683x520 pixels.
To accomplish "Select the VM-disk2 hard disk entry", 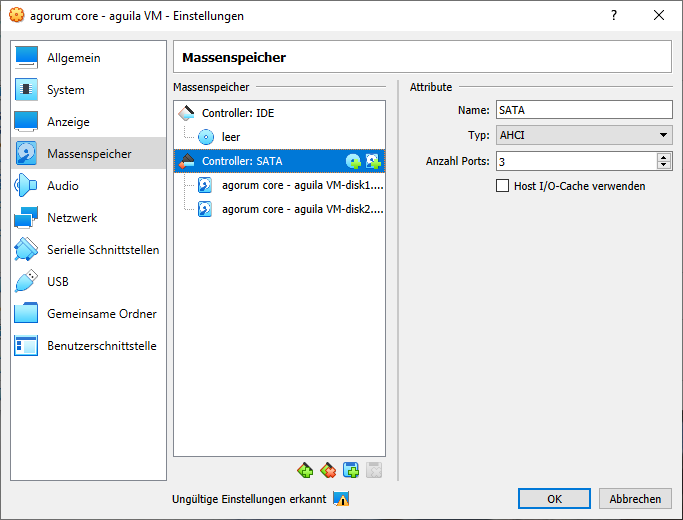I will (x=279, y=209).
